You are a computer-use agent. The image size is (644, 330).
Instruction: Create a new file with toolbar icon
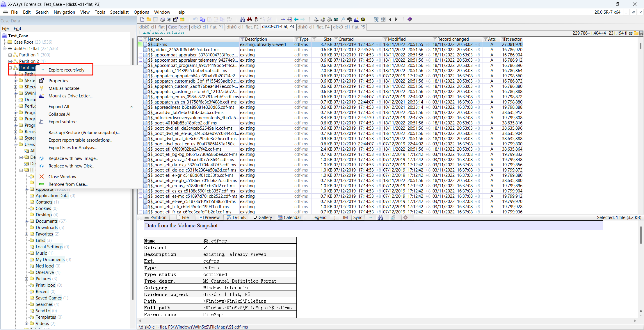point(142,19)
